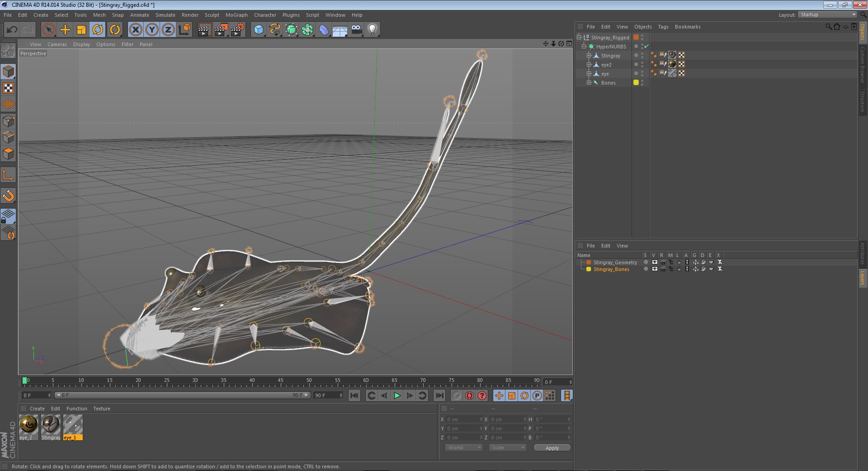Collapse the Stingray_Rigged tree node
Screen dimensions: 868x471
tap(579, 37)
